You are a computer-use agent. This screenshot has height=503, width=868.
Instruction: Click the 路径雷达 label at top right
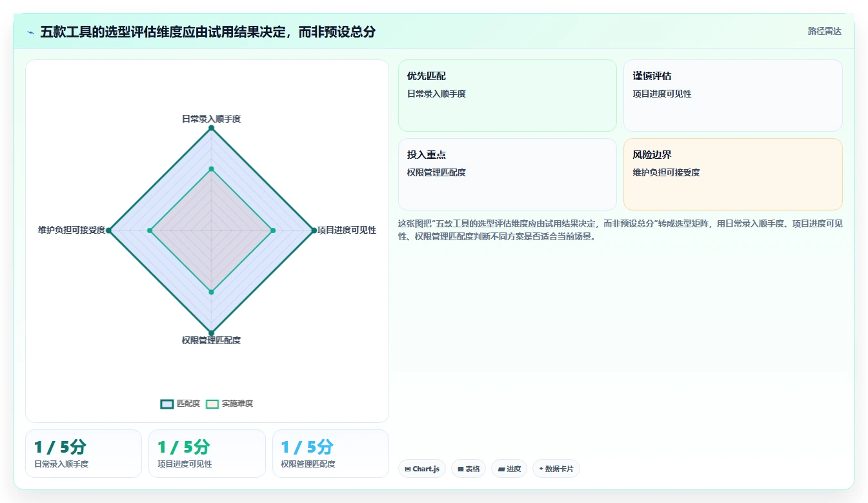[825, 31]
